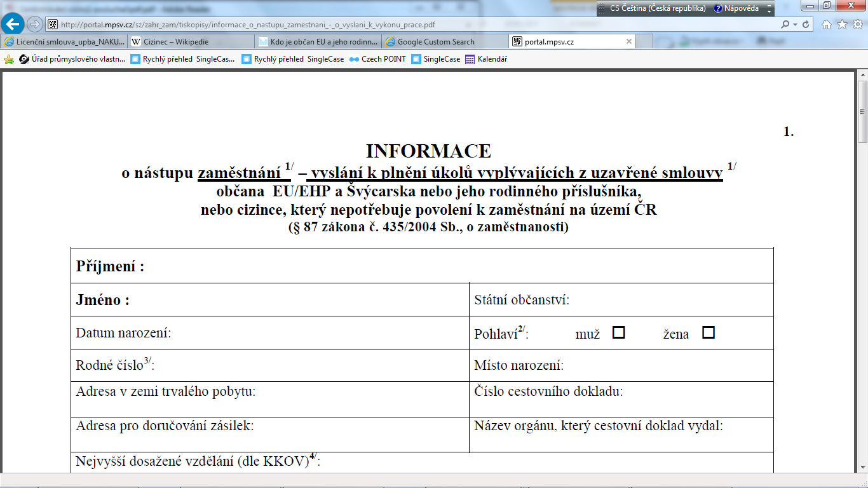The height and width of the screenshot is (488, 868).
Task: Open Favorites star icon in the toolbar
Action: point(842,24)
